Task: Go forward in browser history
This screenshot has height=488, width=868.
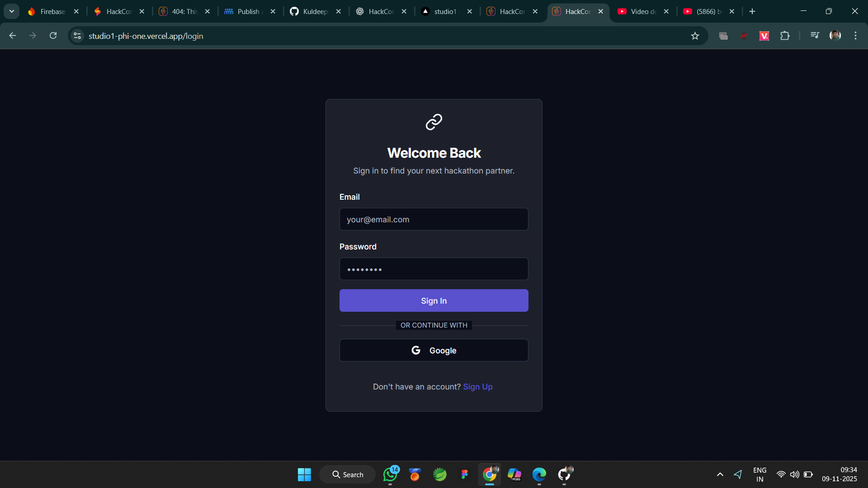Action: [33, 36]
